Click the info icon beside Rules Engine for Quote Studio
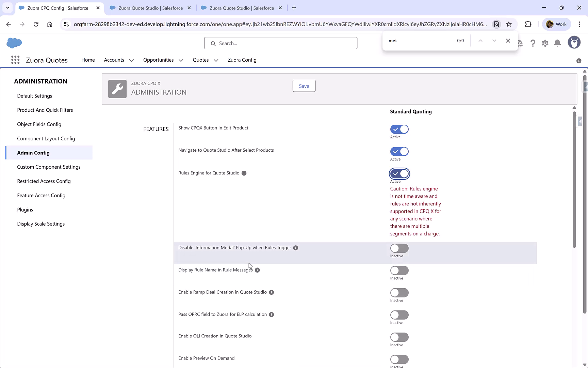The height and width of the screenshot is (368, 588). pyautogui.click(x=244, y=173)
